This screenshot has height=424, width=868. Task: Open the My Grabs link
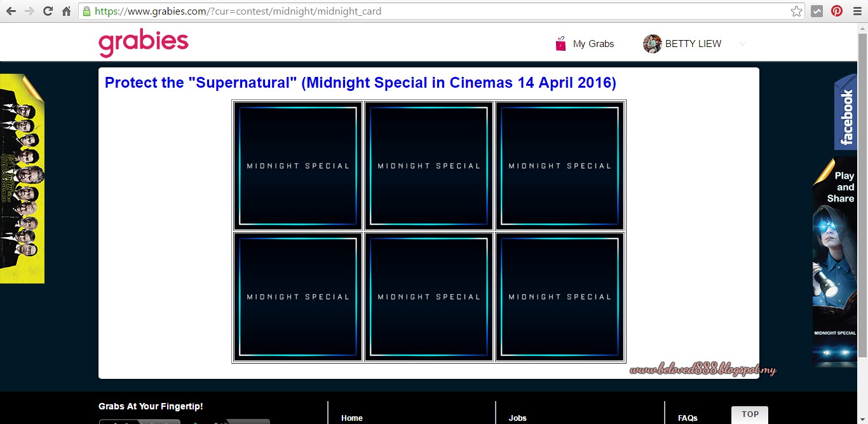click(x=593, y=44)
